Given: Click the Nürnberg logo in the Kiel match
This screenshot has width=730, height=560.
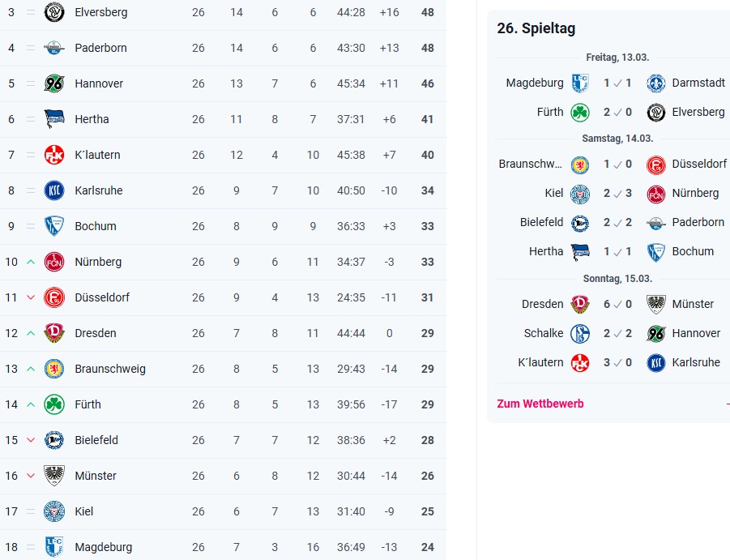Looking at the screenshot, I should pos(656,193).
